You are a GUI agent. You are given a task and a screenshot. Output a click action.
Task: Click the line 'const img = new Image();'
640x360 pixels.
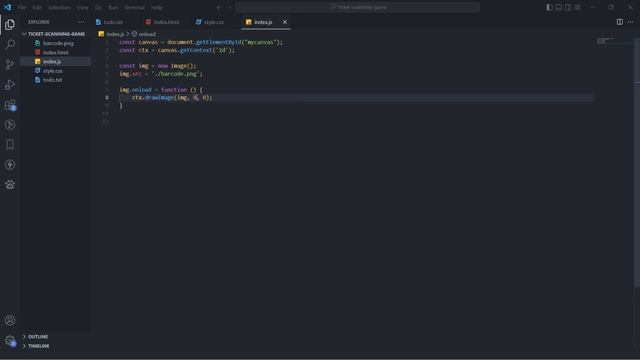tap(158, 66)
